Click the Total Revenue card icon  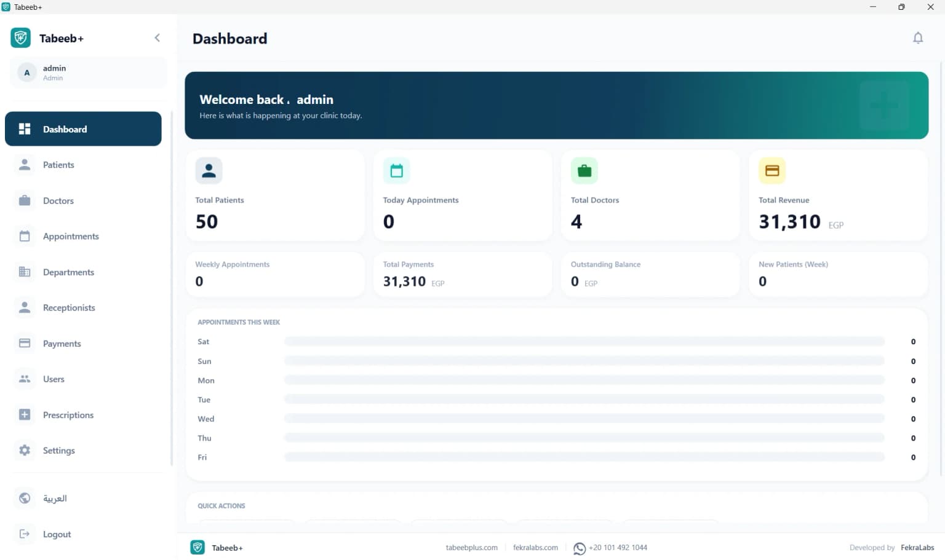772,171
